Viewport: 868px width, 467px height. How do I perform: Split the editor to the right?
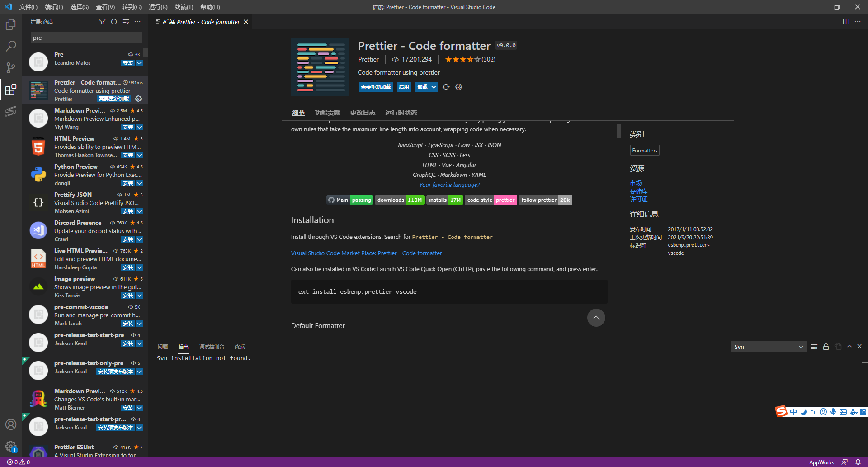(x=846, y=22)
